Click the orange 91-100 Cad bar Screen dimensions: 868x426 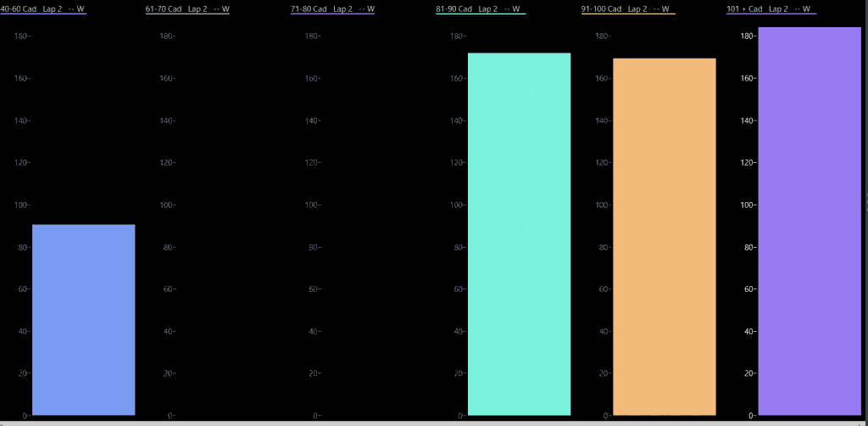pyautogui.click(x=664, y=237)
